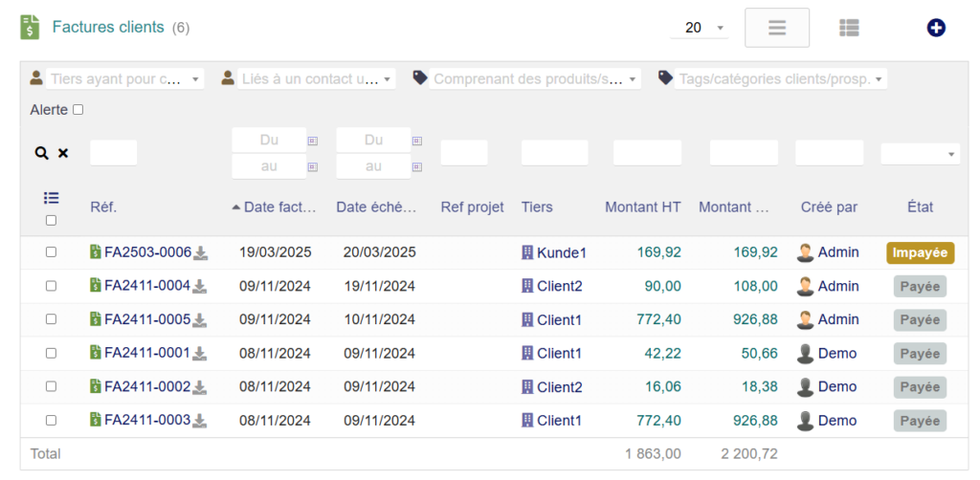Click the plus icon to add new invoice
980x480 pixels.
[936, 28]
